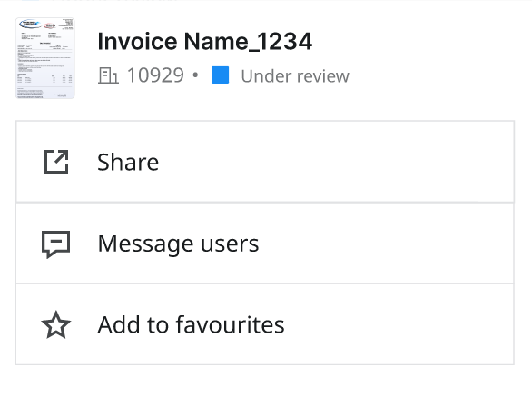
Task: Click the building icon beside 10929
Action: point(108,75)
